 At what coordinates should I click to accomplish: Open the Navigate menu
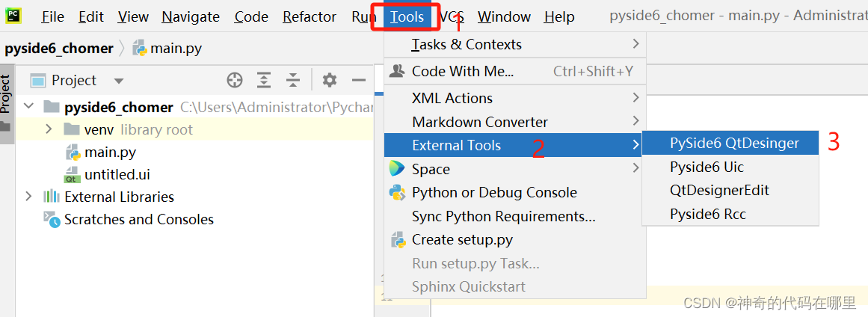click(191, 17)
